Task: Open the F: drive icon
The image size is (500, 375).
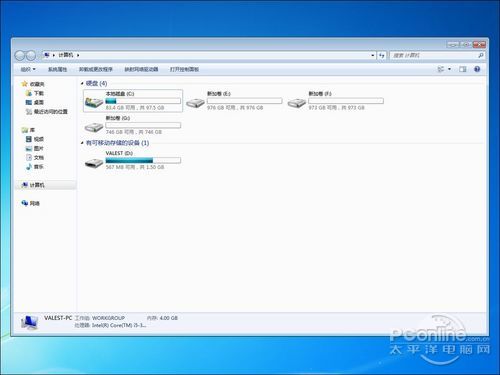Action: [x=297, y=103]
